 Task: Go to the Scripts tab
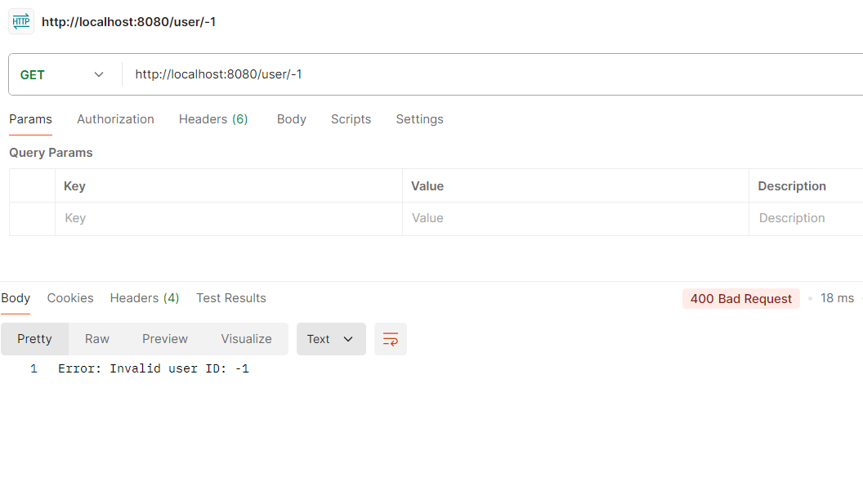click(x=351, y=119)
